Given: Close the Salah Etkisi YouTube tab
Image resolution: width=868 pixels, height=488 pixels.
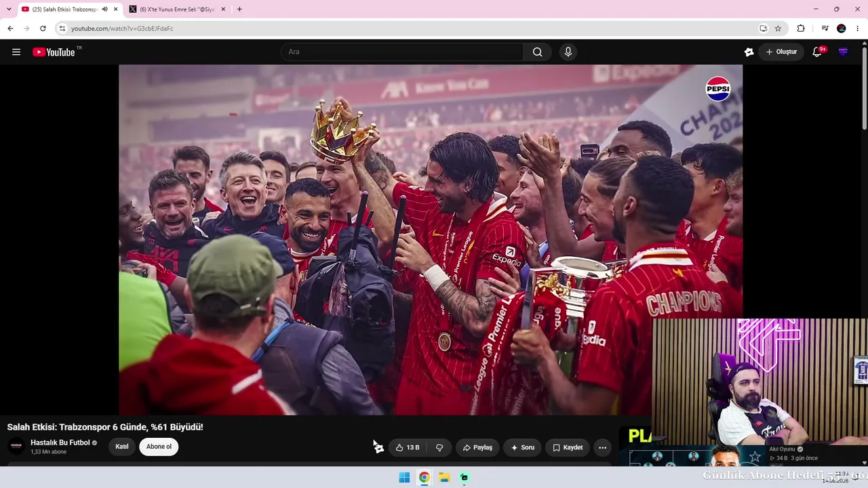Looking at the screenshot, I should (115, 9).
